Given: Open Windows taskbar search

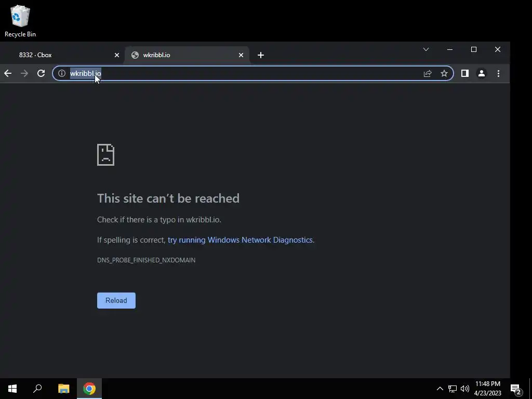Looking at the screenshot, I should (37, 389).
